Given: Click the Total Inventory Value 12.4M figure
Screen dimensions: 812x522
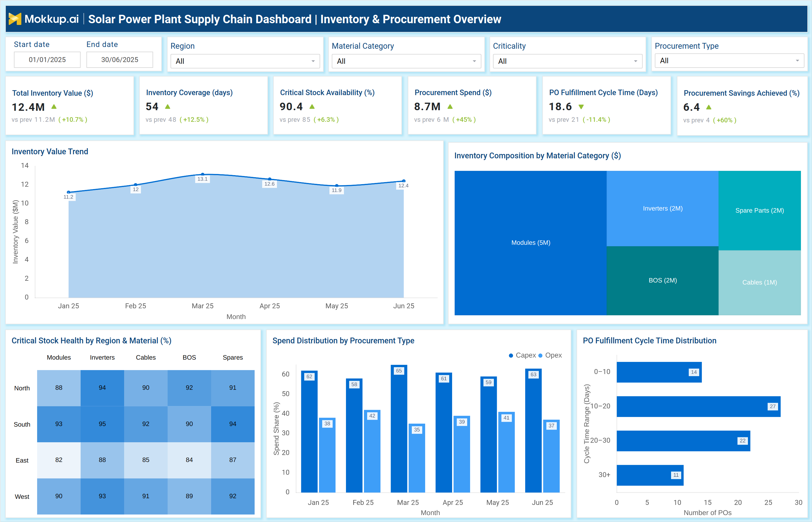Looking at the screenshot, I should (28, 107).
